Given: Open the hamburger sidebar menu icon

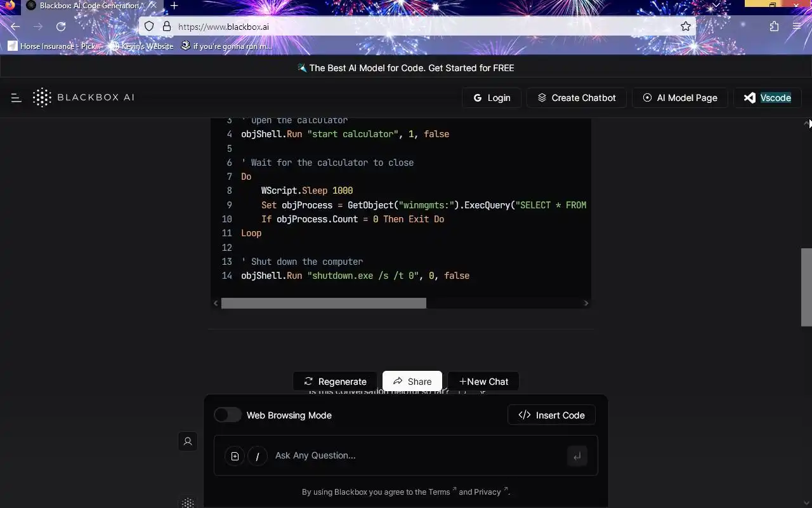Looking at the screenshot, I should pyautogui.click(x=16, y=98).
